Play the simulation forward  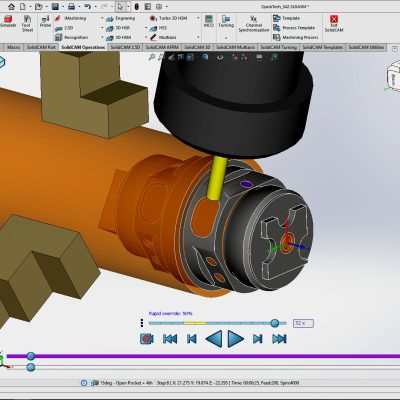tap(235, 339)
